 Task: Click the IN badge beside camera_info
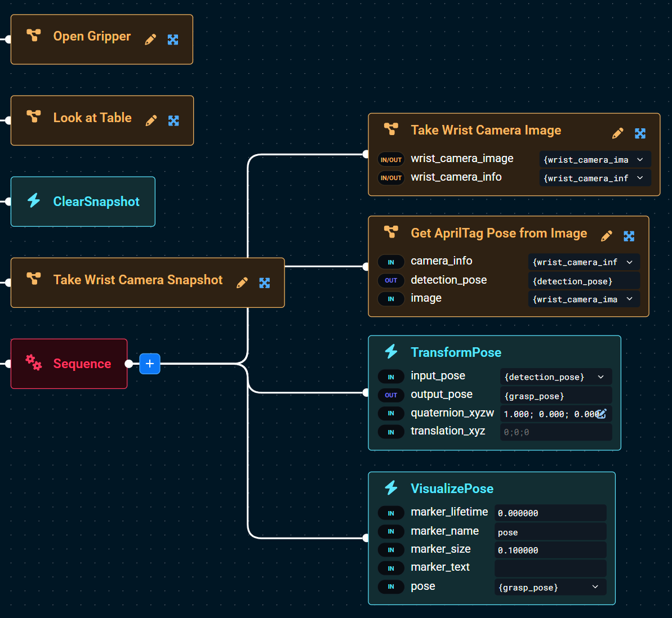(391, 262)
